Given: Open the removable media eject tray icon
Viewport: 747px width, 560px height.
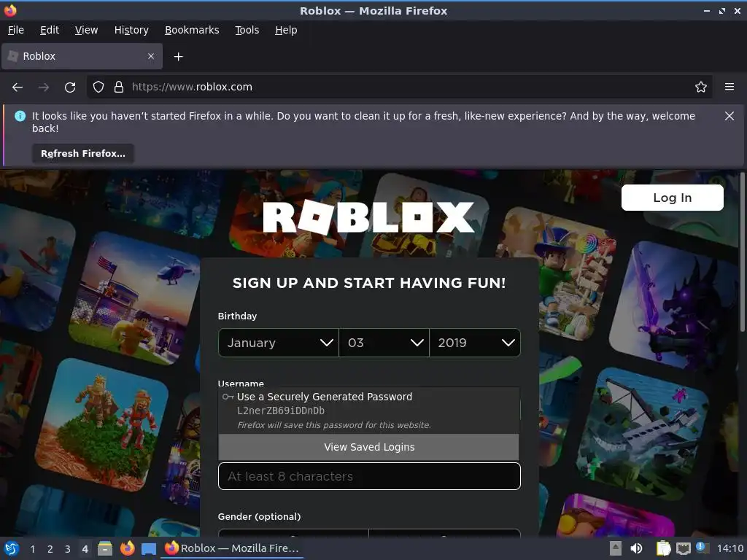Looking at the screenshot, I should coord(616,548).
